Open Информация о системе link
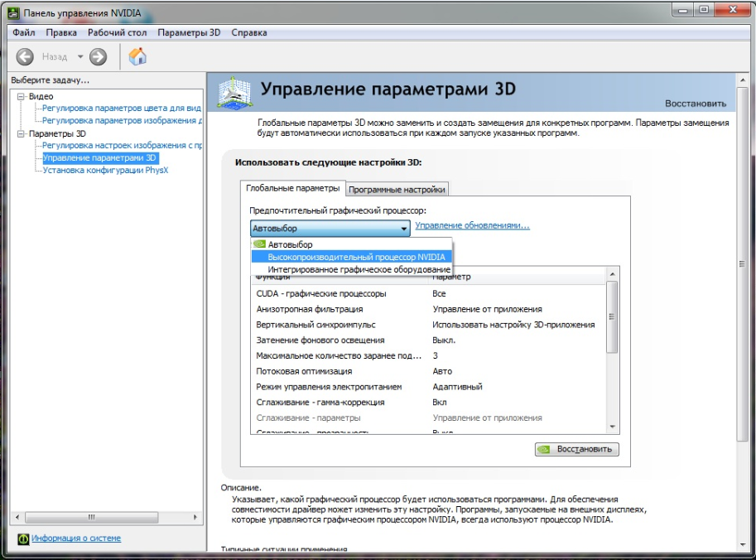 [76, 538]
